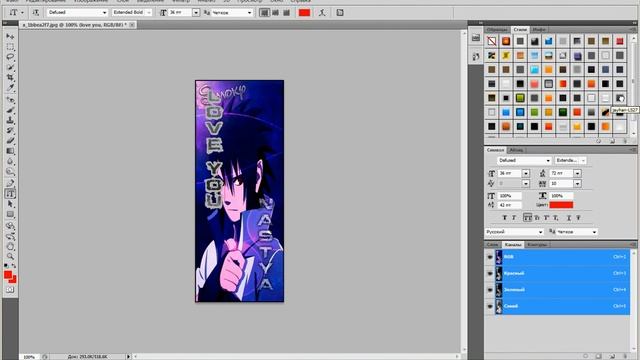Switch to the Слои tab
The width and height of the screenshot is (640, 360).
click(x=493, y=244)
